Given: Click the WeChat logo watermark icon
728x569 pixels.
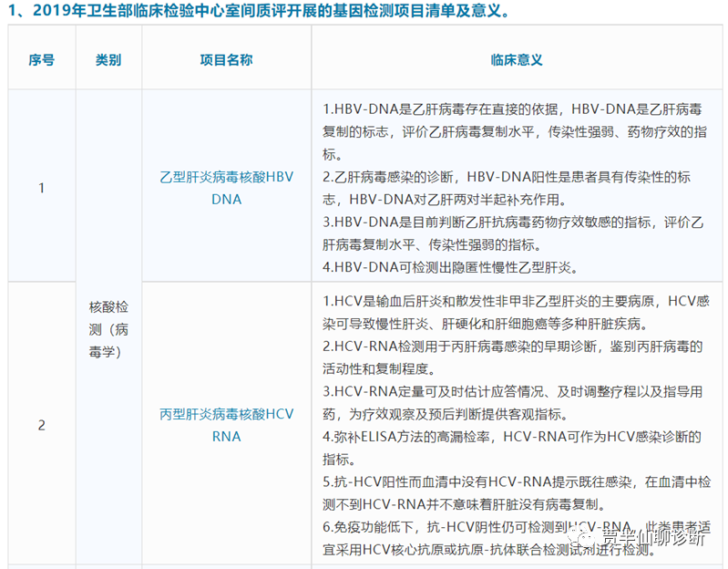Looking at the screenshot, I should [582, 536].
